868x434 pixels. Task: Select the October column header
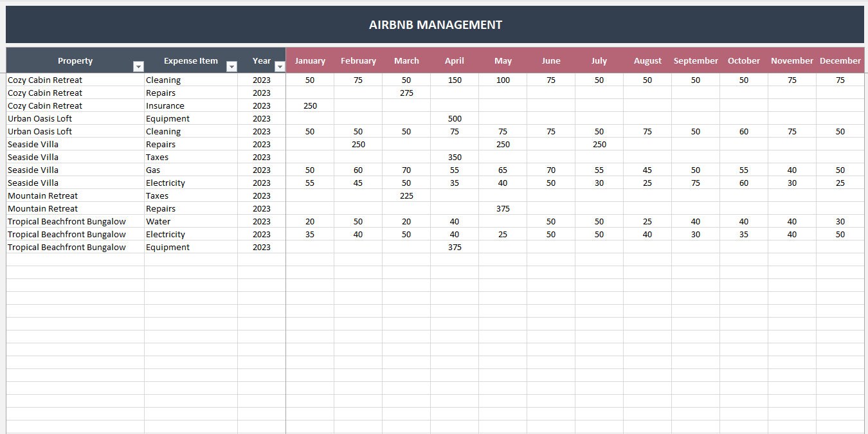[744, 60]
